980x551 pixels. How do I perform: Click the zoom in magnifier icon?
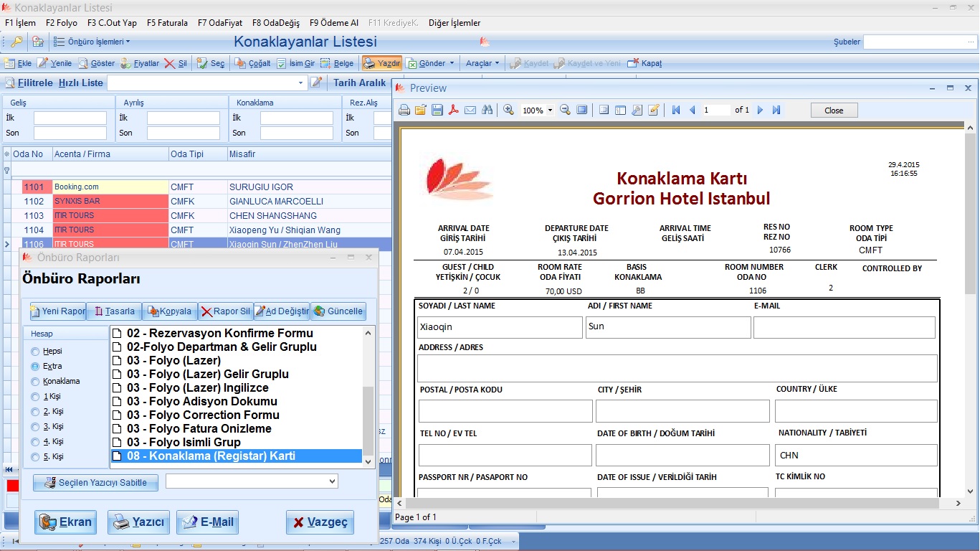508,110
